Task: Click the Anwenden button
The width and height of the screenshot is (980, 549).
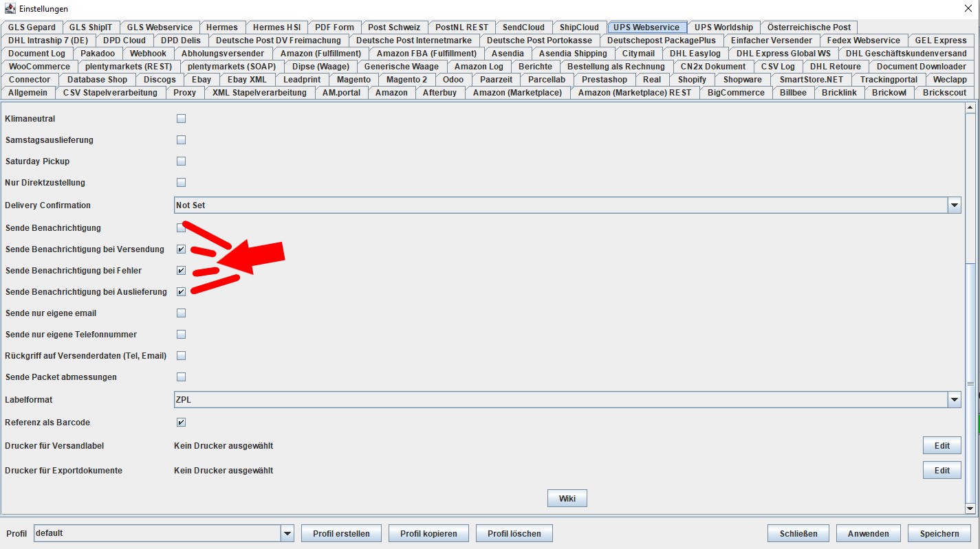Action: click(x=869, y=534)
